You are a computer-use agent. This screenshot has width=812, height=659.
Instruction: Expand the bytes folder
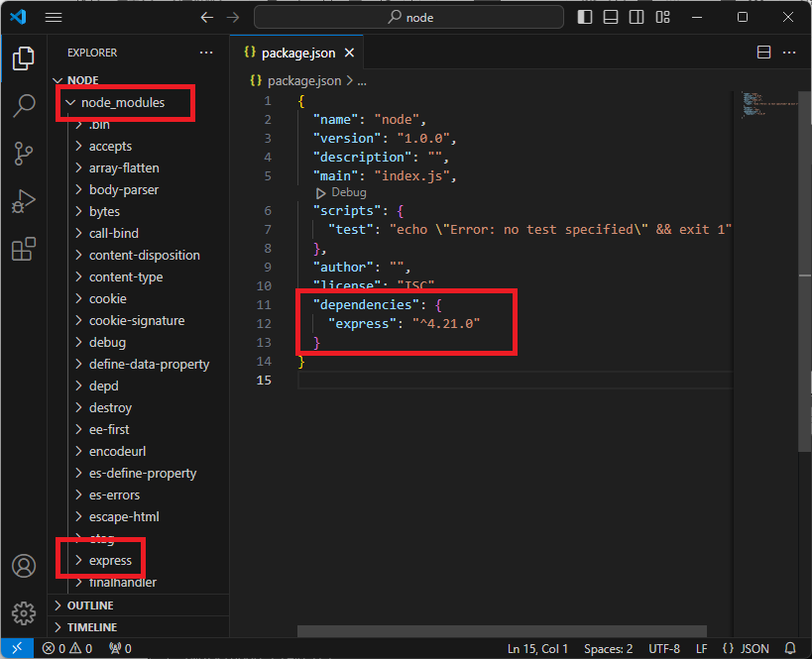[x=104, y=212]
